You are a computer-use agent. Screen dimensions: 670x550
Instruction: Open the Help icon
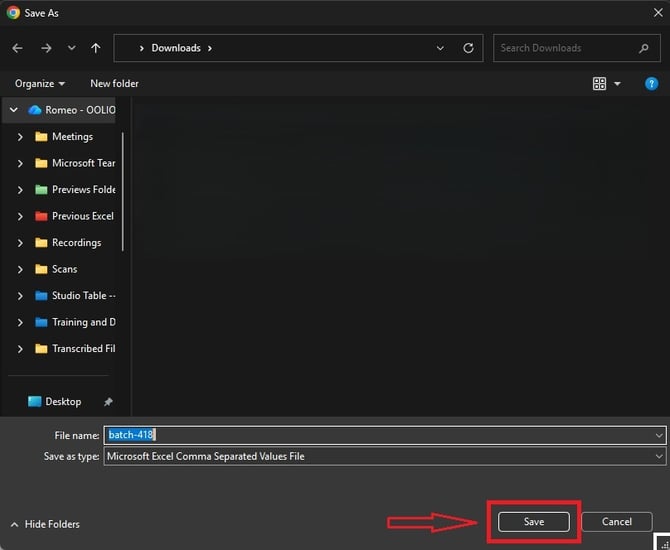click(x=651, y=84)
